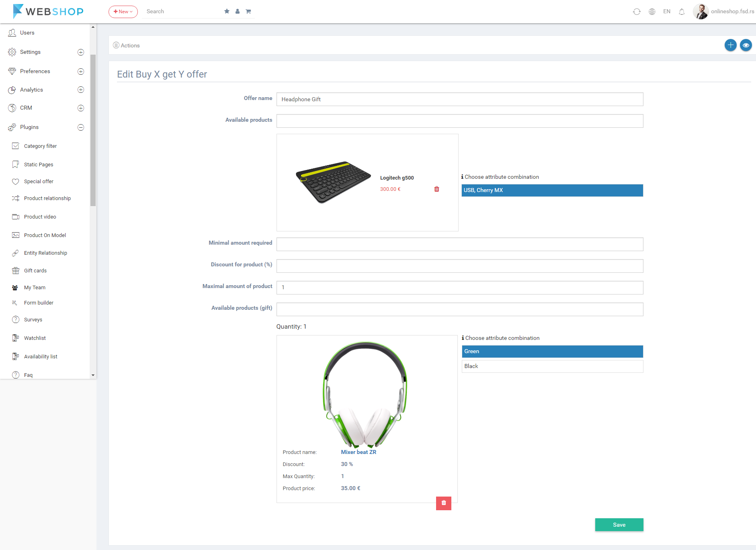The width and height of the screenshot is (756, 550).
Task: Open Product relationship text in sidebar
Action: coord(47,198)
